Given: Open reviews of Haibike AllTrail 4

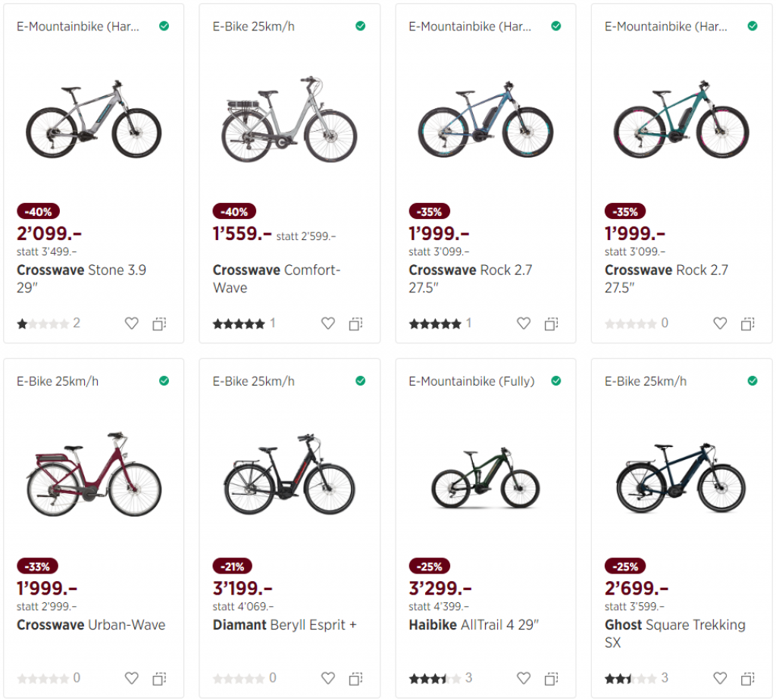Looking at the screenshot, I should [x=435, y=678].
